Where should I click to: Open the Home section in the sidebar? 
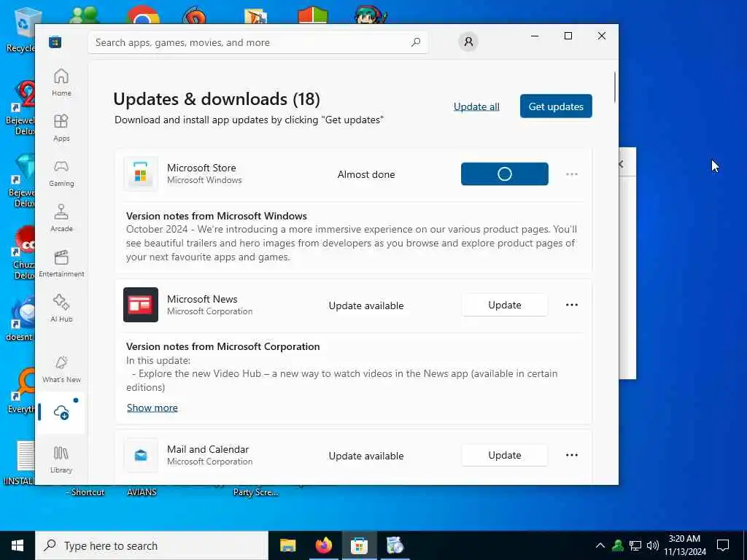(x=61, y=82)
